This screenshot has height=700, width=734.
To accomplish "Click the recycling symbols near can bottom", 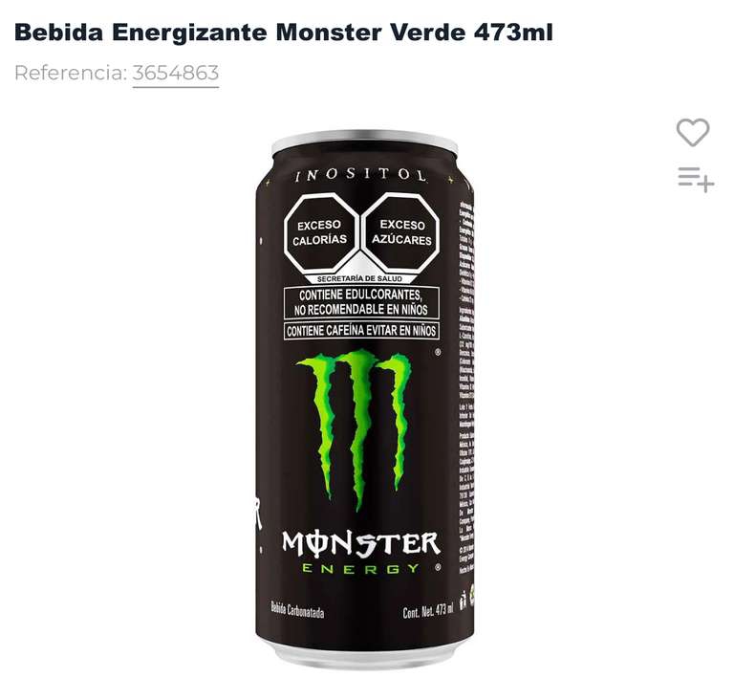I will coord(466,600).
